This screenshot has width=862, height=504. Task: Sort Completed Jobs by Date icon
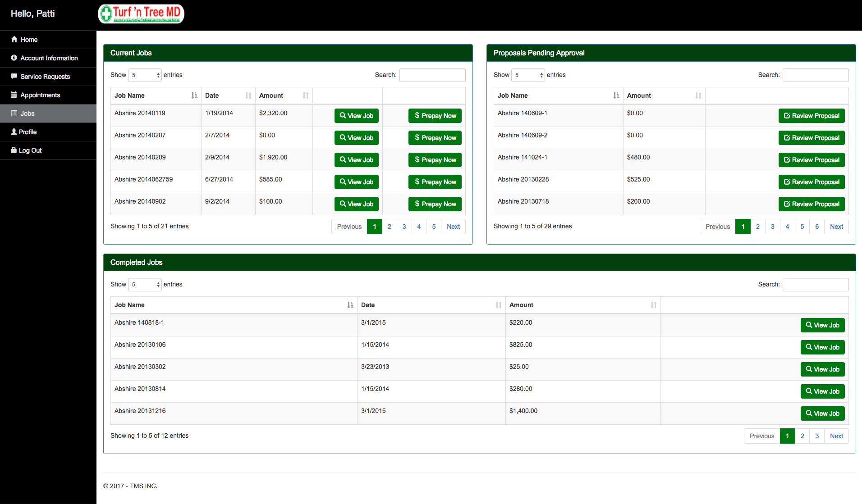coord(499,305)
